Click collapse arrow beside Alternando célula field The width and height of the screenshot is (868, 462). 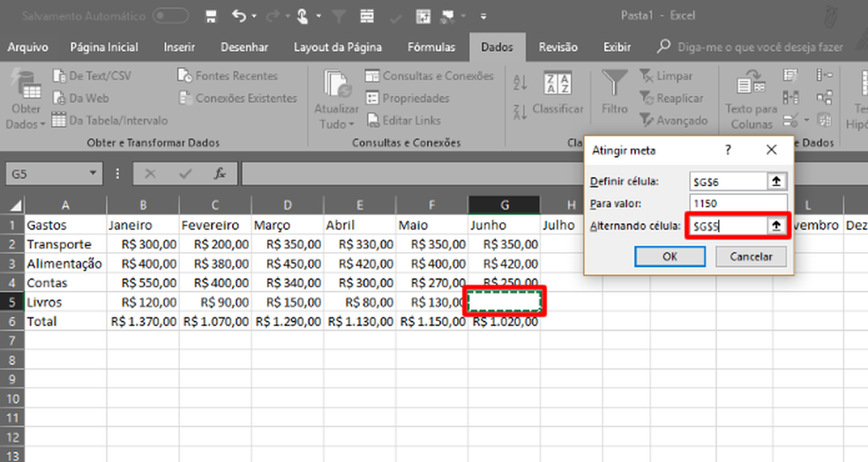click(x=776, y=226)
